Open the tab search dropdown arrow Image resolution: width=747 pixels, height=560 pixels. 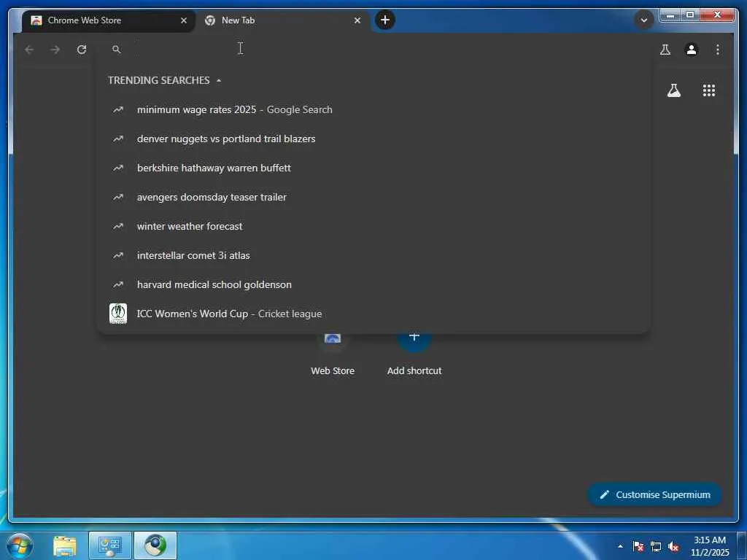[643, 20]
